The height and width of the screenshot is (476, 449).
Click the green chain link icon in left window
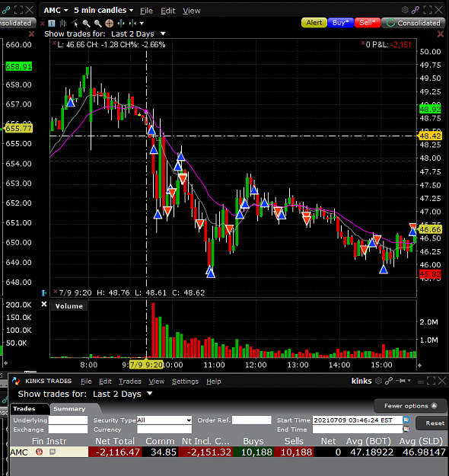[6, 10]
